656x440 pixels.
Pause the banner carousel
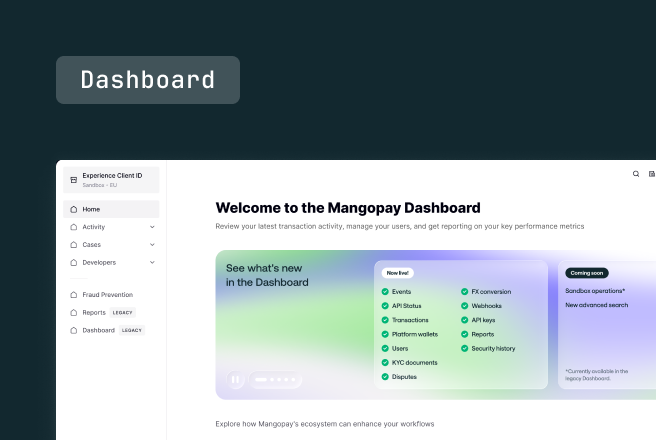pyautogui.click(x=236, y=380)
